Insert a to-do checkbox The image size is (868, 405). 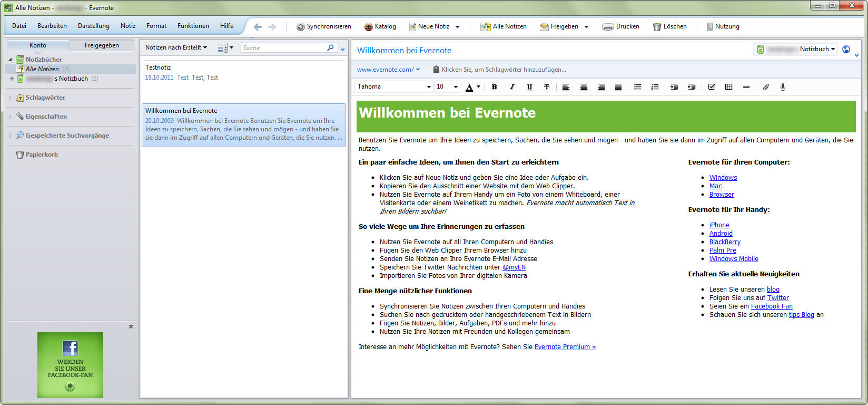(712, 87)
